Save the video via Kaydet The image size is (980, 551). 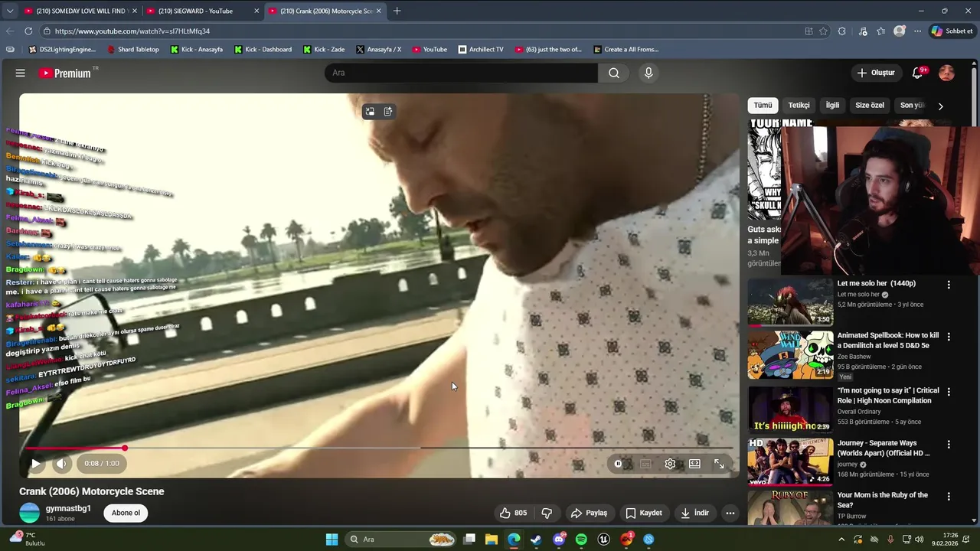[643, 513]
